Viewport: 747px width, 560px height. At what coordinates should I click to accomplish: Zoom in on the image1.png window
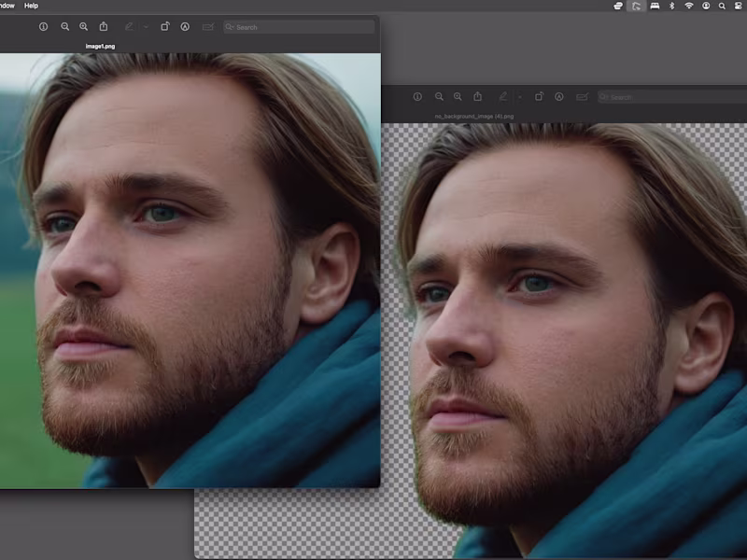pos(83,27)
